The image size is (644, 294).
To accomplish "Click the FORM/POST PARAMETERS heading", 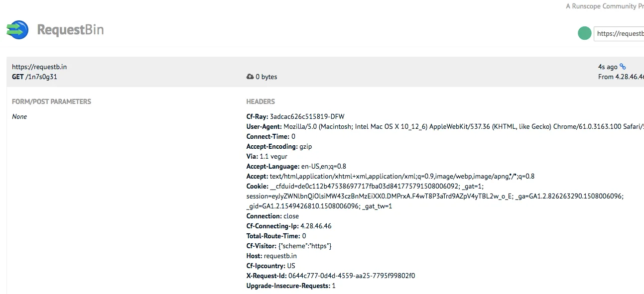I will coord(52,101).
